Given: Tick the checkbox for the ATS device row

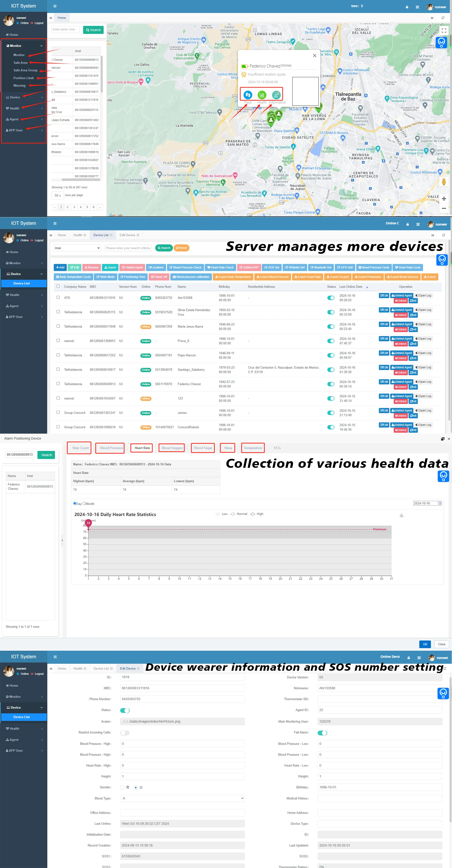Looking at the screenshot, I should (x=58, y=297).
